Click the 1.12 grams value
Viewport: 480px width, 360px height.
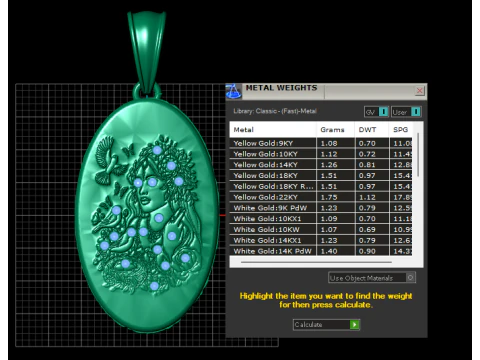329,154
